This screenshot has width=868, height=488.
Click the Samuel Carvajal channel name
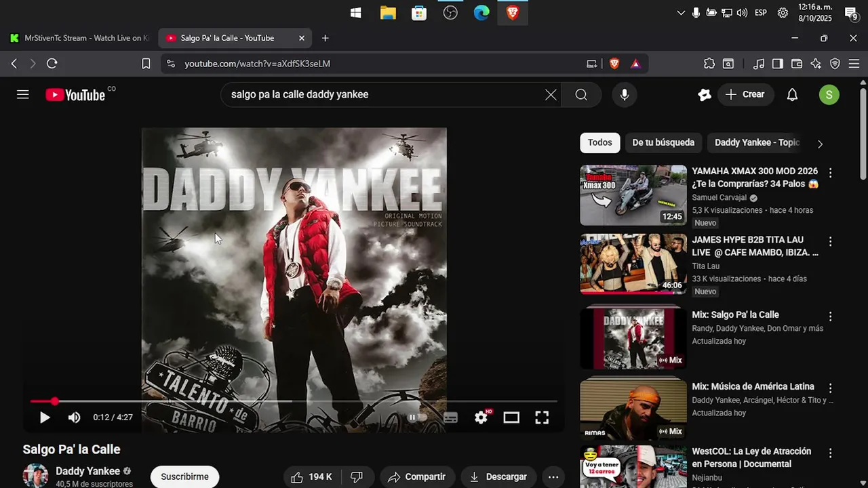719,198
